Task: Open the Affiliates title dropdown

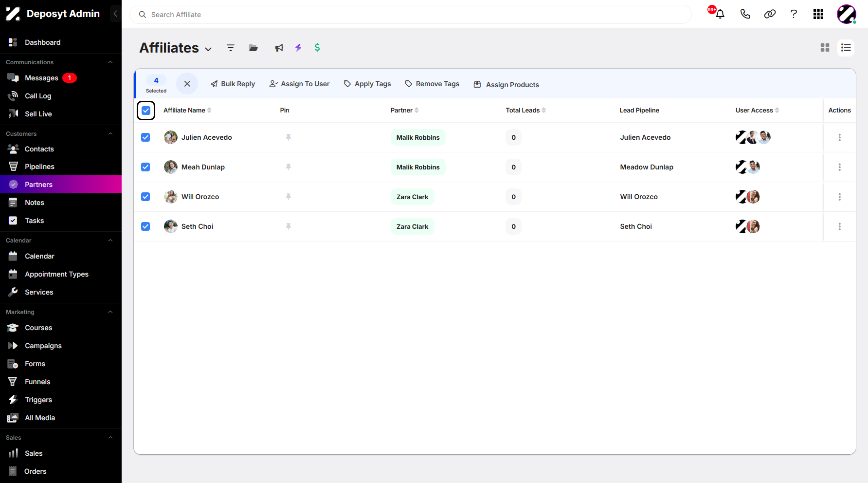Action: point(208,49)
